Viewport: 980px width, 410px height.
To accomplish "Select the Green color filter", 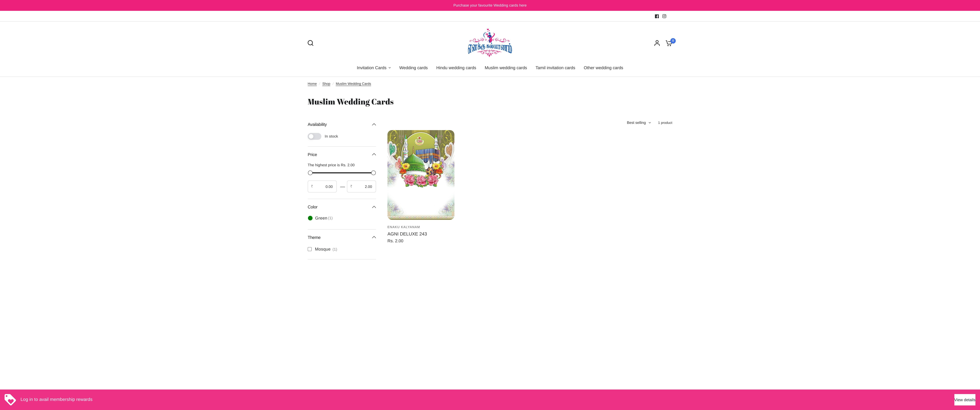I will 310,218.
